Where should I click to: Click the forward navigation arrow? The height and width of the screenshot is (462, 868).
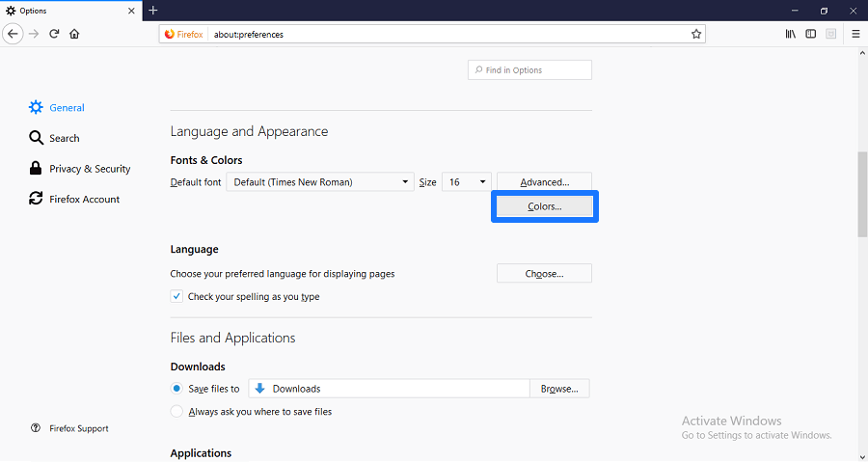coord(34,34)
